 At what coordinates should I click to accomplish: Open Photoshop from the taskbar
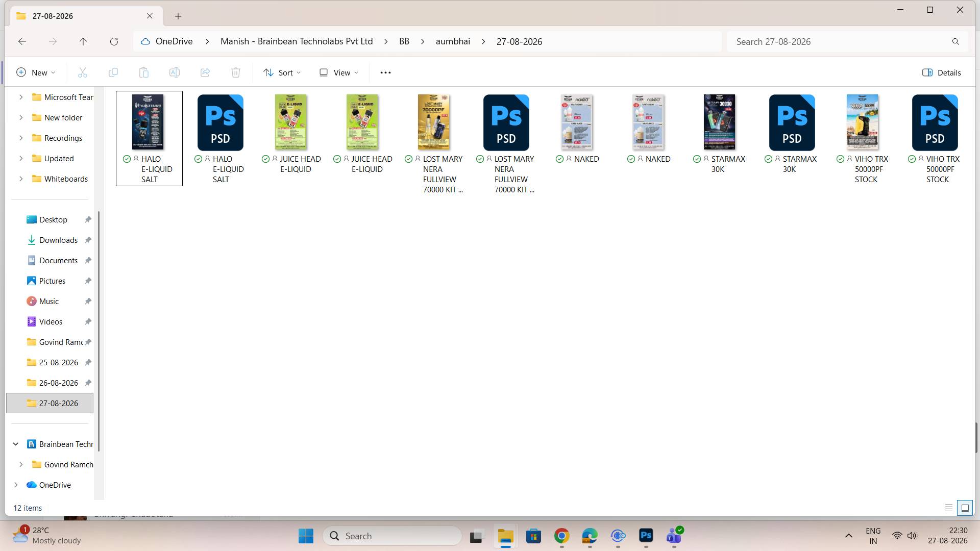coord(646,536)
